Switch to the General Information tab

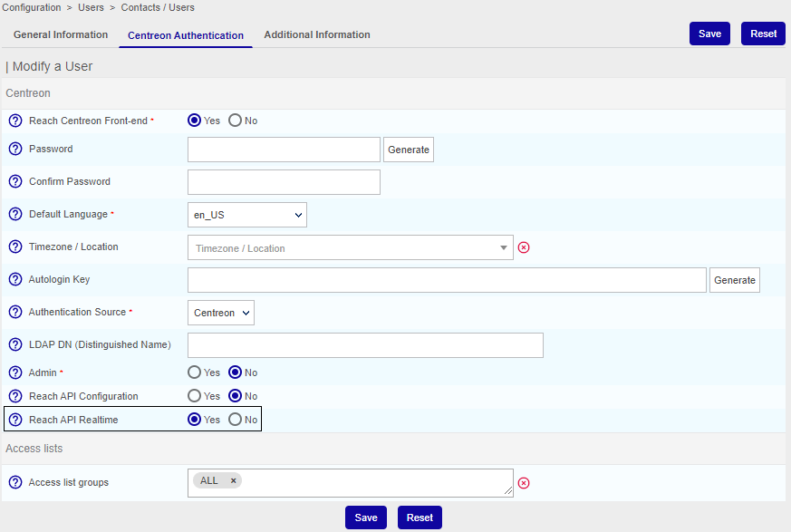click(61, 34)
